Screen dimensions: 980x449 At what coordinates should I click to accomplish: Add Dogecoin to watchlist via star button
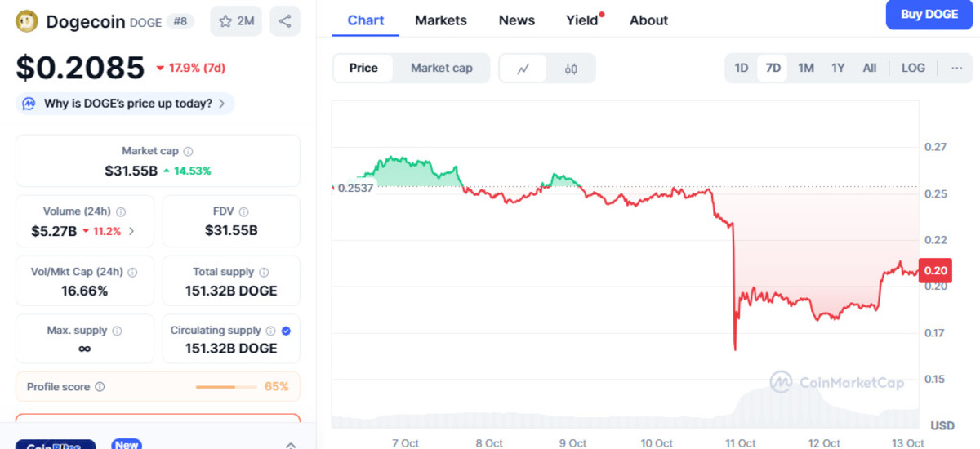point(236,21)
